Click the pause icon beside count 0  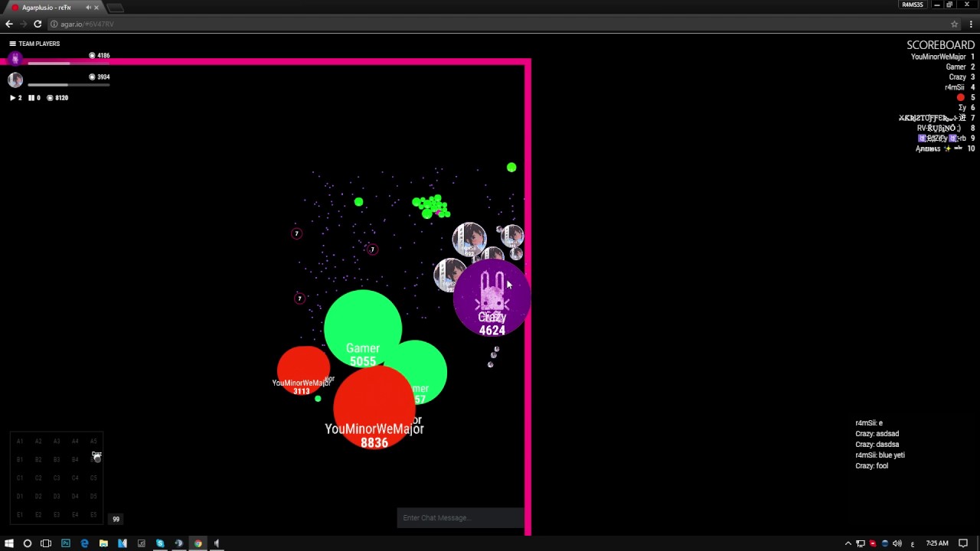[x=31, y=98]
